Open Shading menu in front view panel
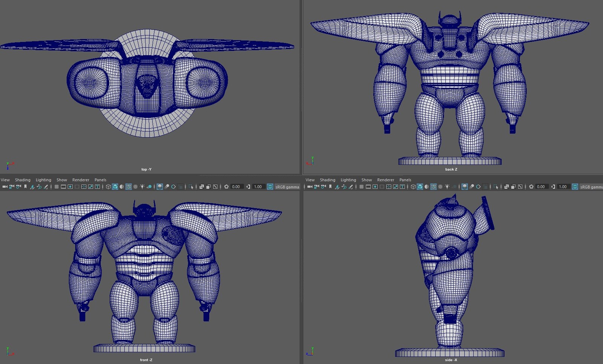This screenshot has width=603, height=364. click(23, 180)
